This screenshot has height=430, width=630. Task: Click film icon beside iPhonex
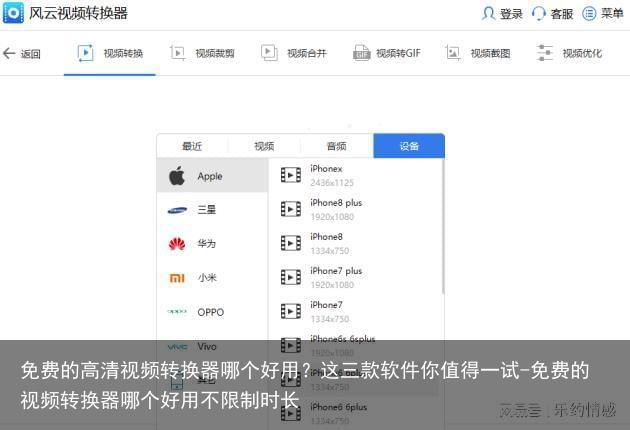tap(291, 175)
